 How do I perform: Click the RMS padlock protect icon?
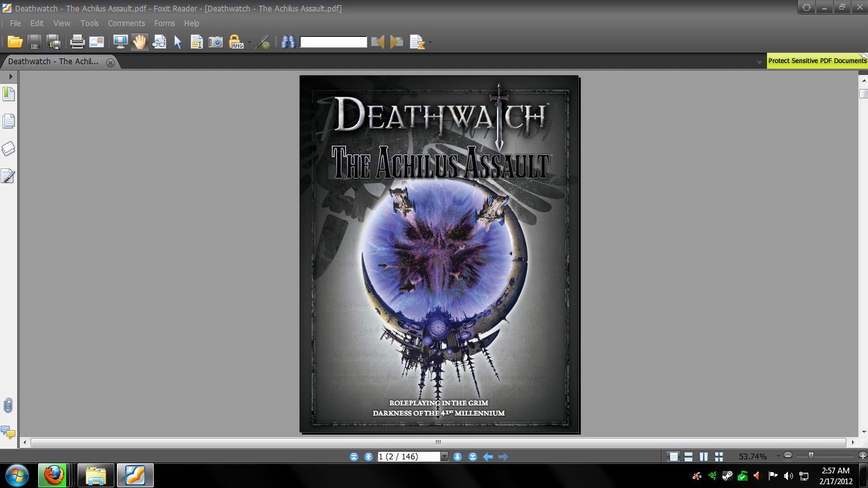click(236, 42)
